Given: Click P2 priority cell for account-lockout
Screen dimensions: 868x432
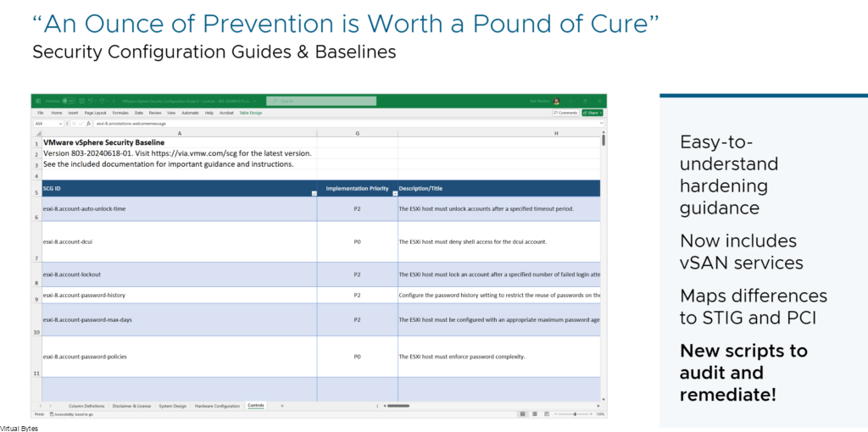Looking at the screenshot, I should click(x=357, y=274).
